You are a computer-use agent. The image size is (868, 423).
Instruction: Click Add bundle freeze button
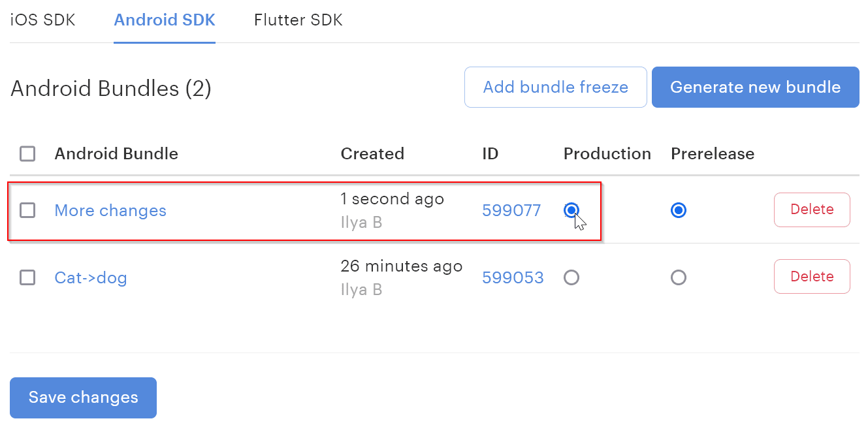[555, 87]
